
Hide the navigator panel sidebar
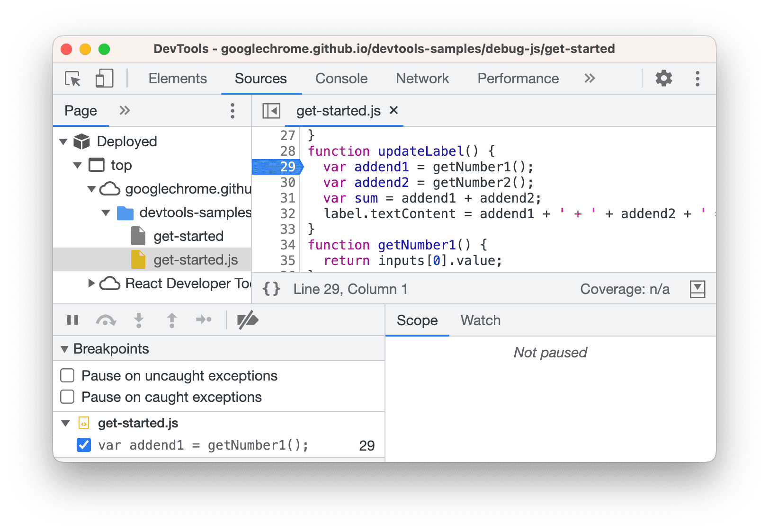pyautogui.click(x=270, y=110)
